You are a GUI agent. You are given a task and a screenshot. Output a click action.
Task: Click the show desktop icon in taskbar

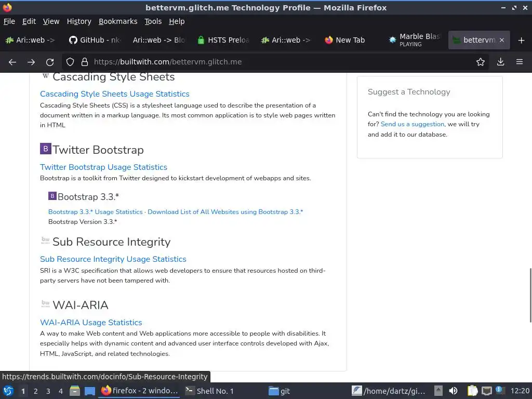[x=89, y=391]
